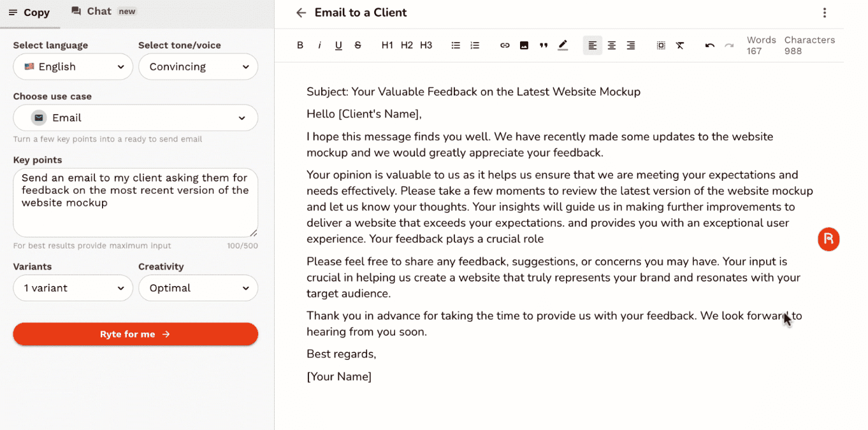Open the Email use case dropdown

pos(136,118)
